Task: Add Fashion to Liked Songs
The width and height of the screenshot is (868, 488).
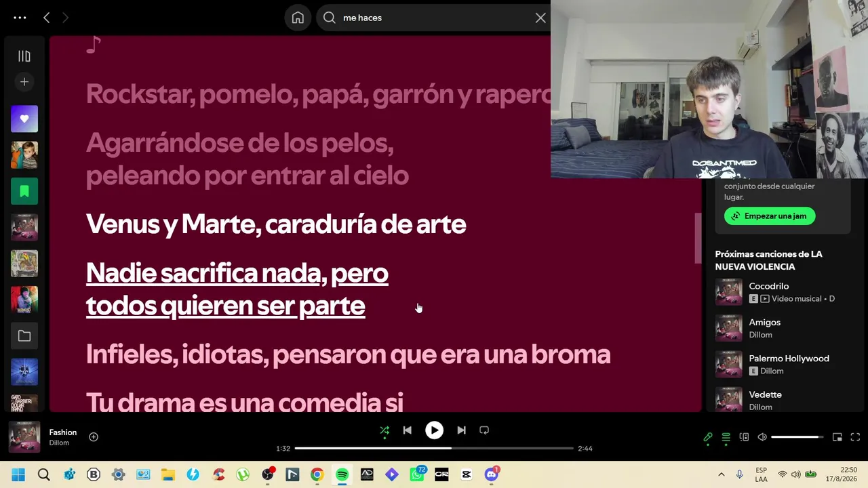Action: coord(94,437)
